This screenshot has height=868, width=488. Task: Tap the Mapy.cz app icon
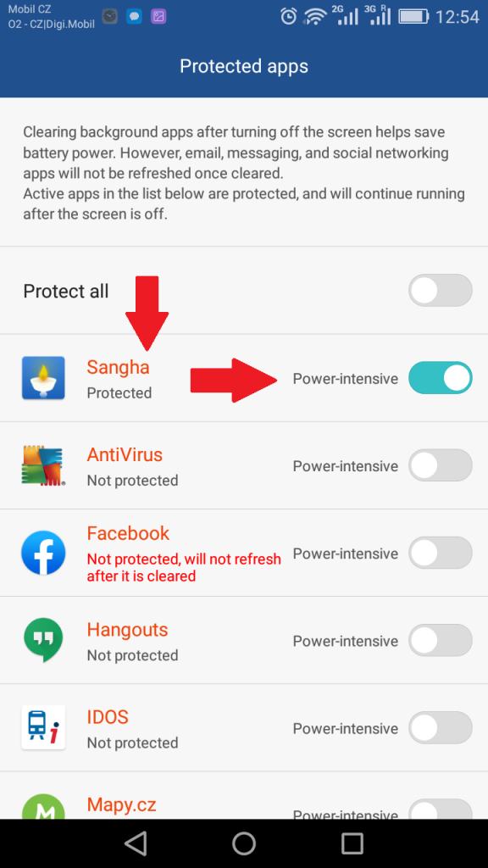coord(43,807)
